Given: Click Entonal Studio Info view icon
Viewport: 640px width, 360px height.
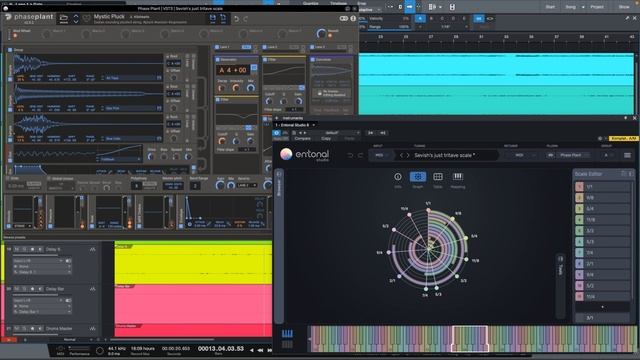Looking at the screenshot, I should (398, 177).
